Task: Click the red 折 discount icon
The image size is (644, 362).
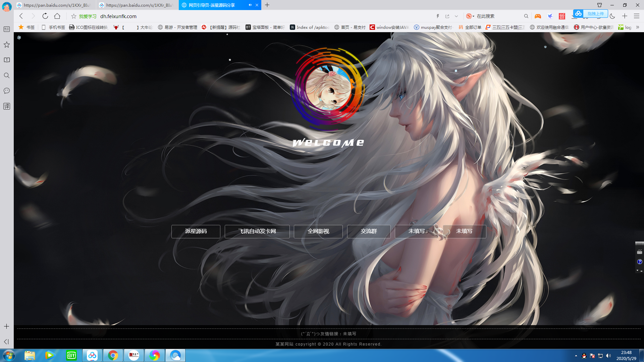Action: (x=562, y=16)
